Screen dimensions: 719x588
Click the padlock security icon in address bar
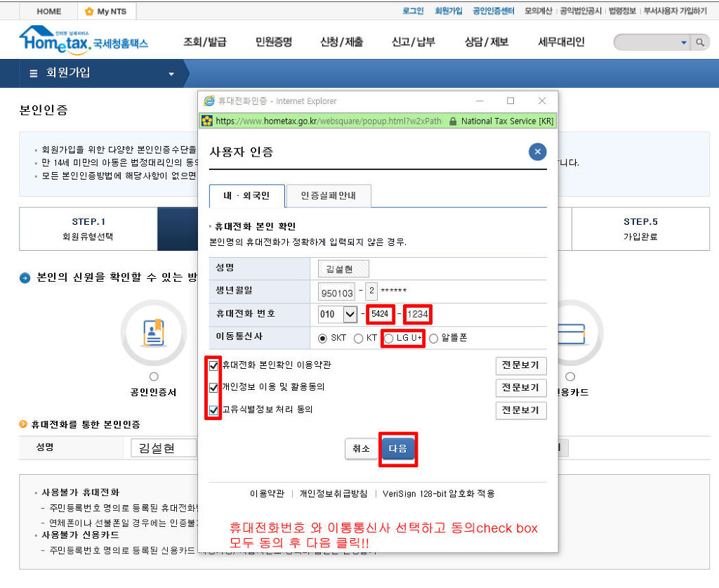point(453,121)
